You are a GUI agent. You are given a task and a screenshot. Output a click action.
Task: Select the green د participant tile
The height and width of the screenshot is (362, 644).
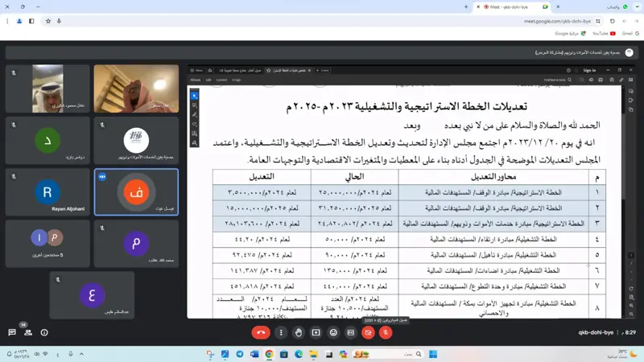coord(47,140)
